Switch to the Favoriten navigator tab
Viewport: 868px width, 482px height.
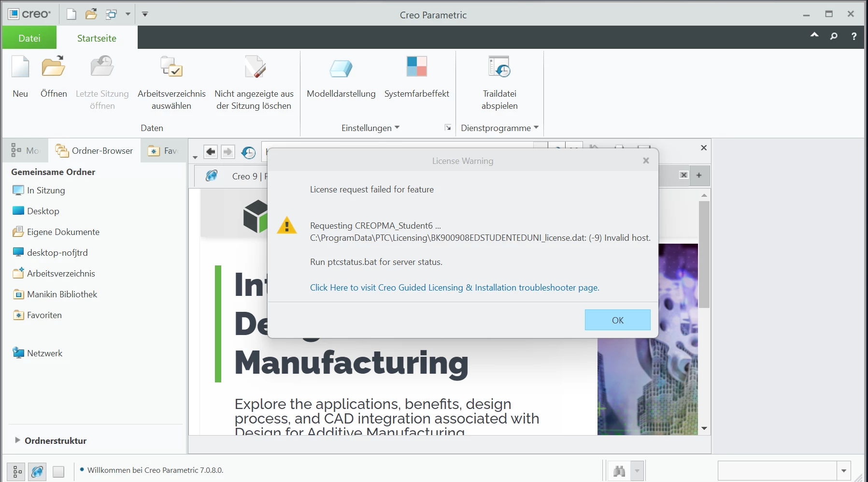click(163, 150)
